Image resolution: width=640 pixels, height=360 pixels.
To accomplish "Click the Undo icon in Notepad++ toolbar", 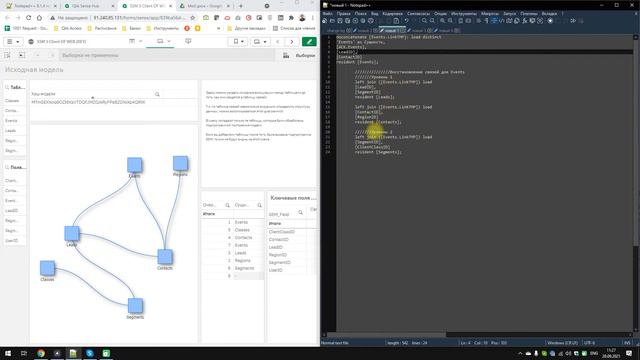I will click(407, 21).
